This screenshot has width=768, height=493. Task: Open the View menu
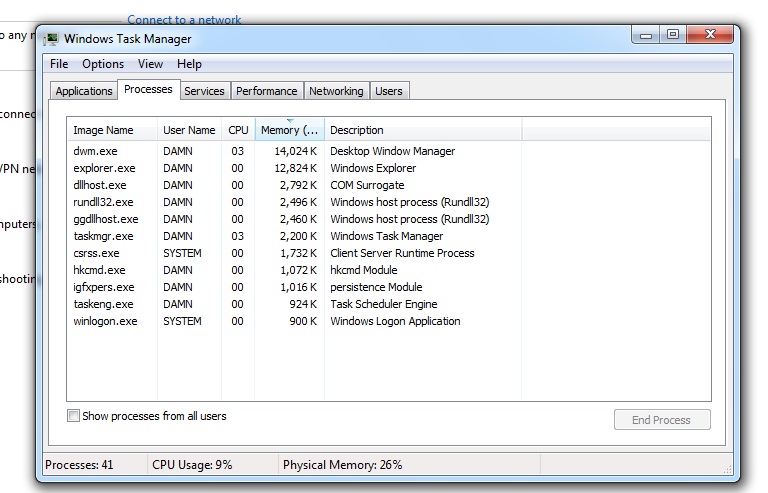click(150, 64)
